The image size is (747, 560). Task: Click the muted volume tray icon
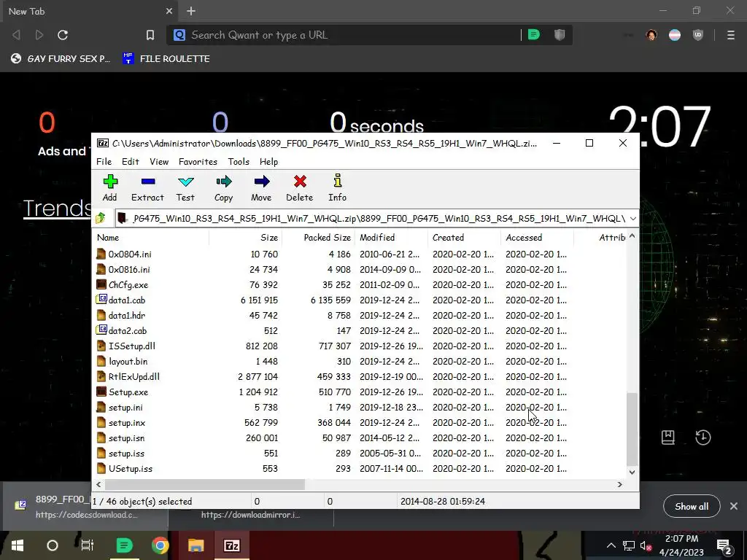646,545
